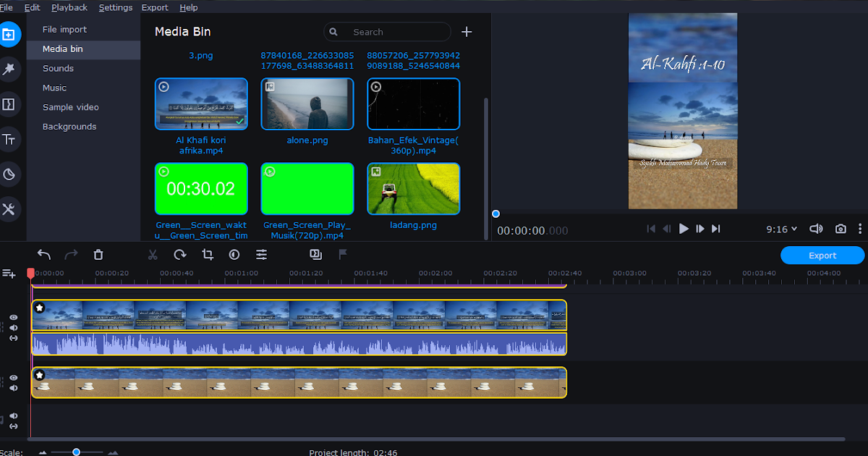Select the Filters magic wand tool
Viewport: 868px width, 456px height.
[9, 69]
